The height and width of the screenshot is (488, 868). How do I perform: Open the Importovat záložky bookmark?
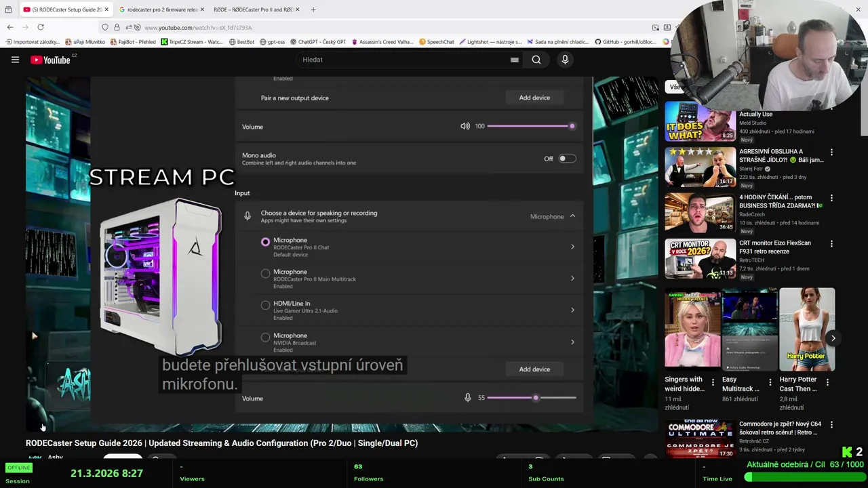(x=31, y=41)
